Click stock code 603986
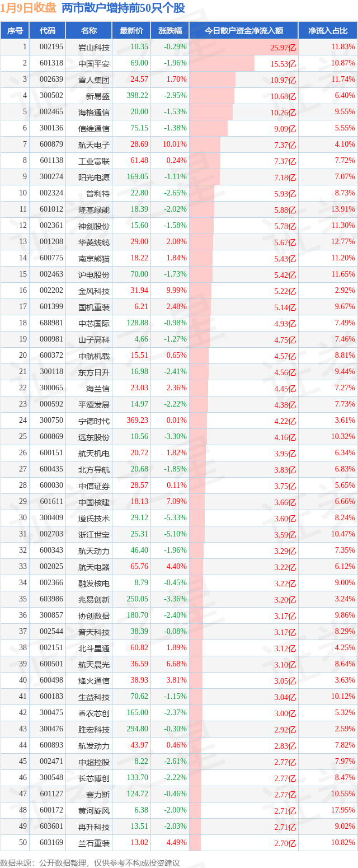This screenshot has width=358, height=868. tap(52, 599)
